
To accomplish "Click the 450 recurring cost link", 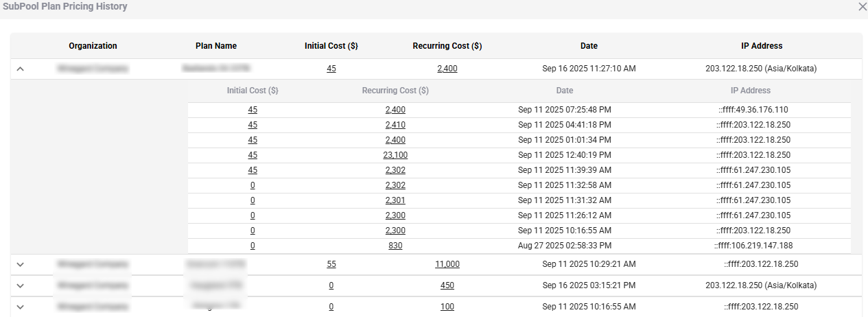I will [447, 285].
